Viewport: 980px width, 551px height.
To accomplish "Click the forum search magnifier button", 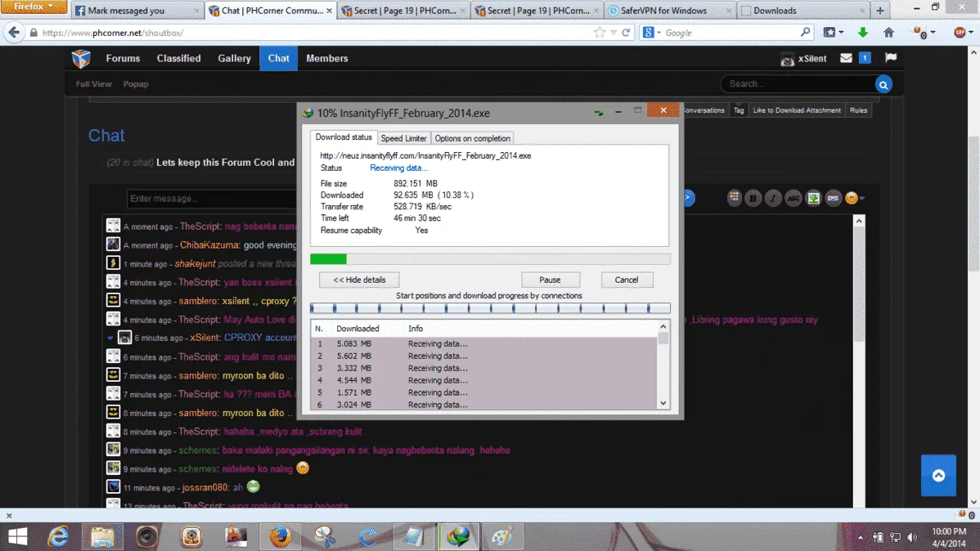I will tap(883, 84).
